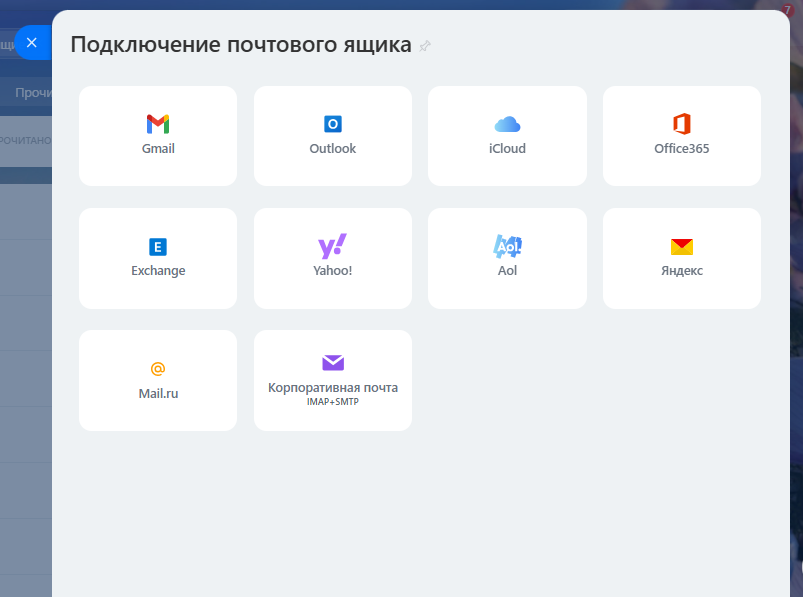Select the Exchange mail service
This screenshot has width=803, height=597.
click(x=158, y=258)
